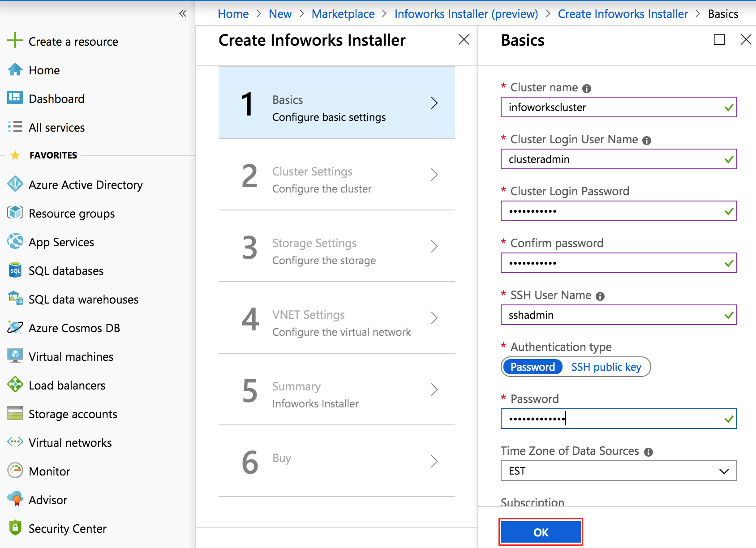Open the Time Zone of Data Sources dropdown

click(x=619, y=471)
